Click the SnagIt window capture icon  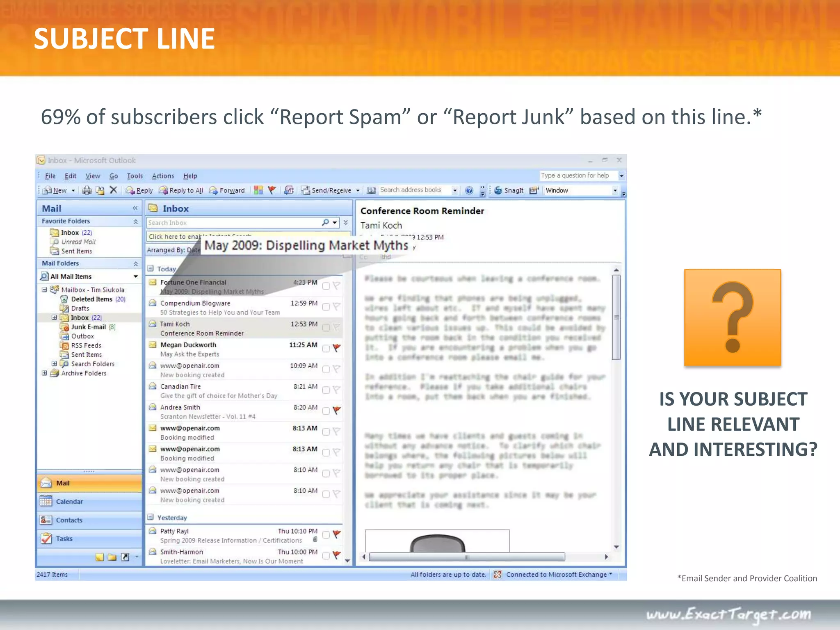pyautogui.click(x=534, y=190)
